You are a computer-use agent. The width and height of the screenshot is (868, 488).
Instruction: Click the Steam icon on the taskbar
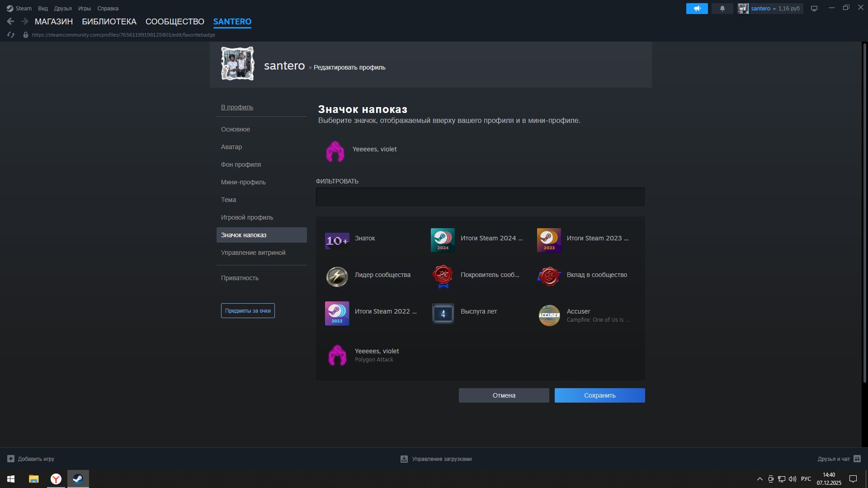(78, 479)
